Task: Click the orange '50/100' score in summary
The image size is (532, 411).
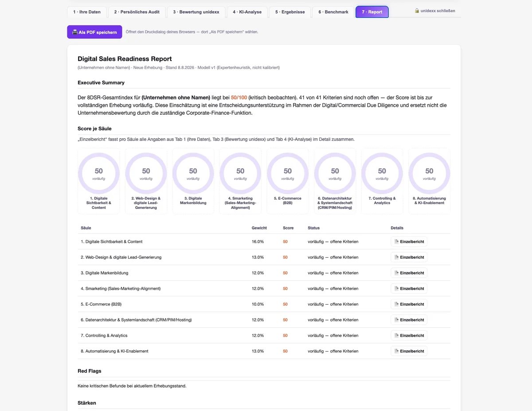Action: (239, 97)
